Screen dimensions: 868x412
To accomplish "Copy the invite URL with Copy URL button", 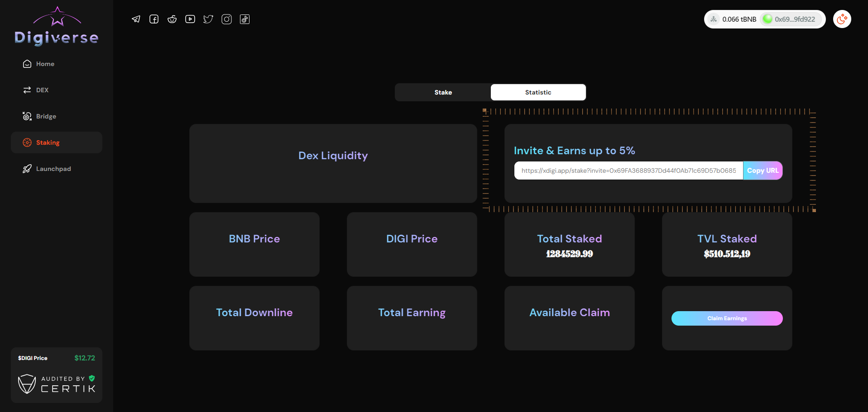I will [x=763, y=170].
